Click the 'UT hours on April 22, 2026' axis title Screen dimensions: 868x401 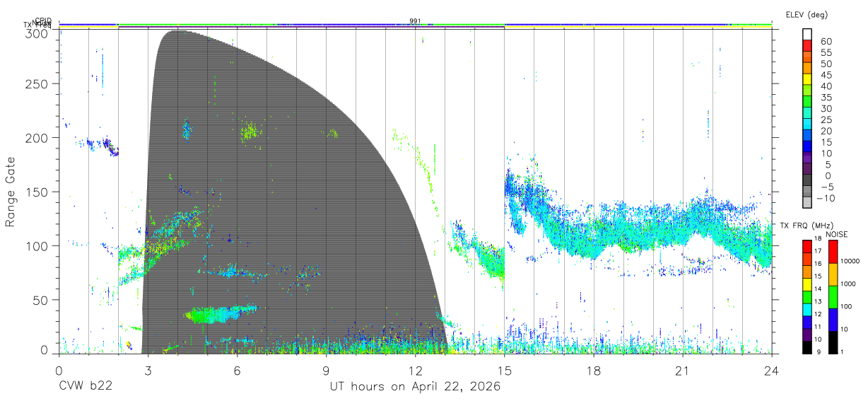tap(415, 387)
